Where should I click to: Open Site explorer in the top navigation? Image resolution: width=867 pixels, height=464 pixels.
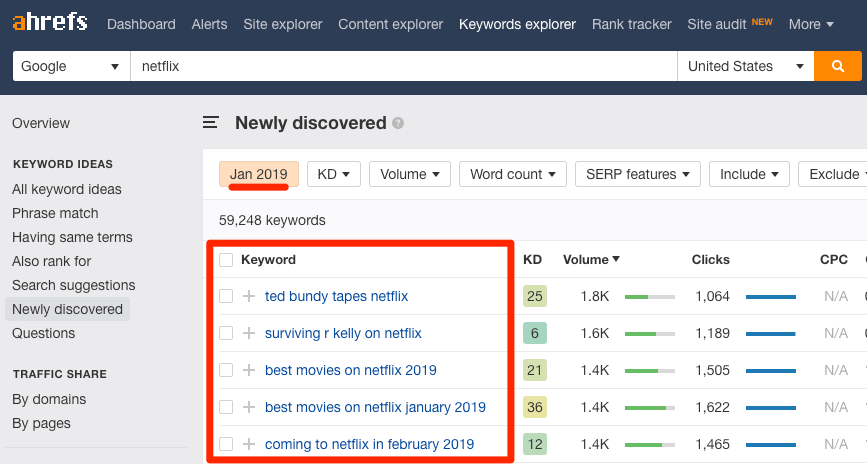(x=283, y=24)
